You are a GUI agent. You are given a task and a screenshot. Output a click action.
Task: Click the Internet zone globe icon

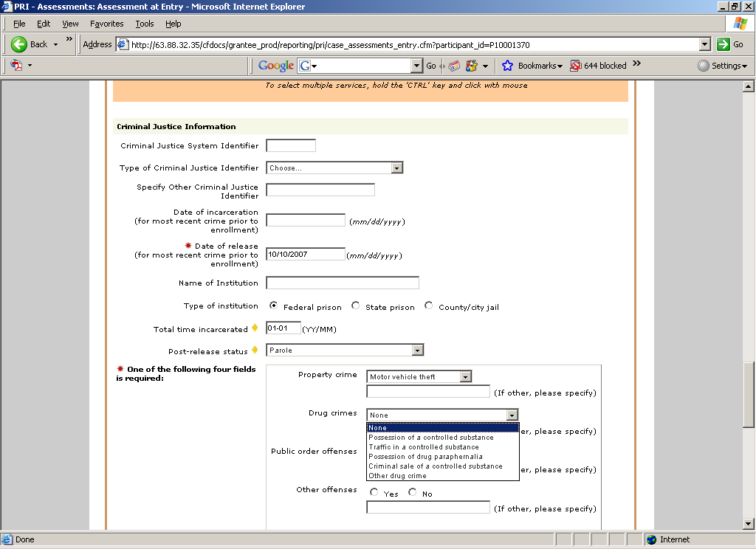[651, 539]
